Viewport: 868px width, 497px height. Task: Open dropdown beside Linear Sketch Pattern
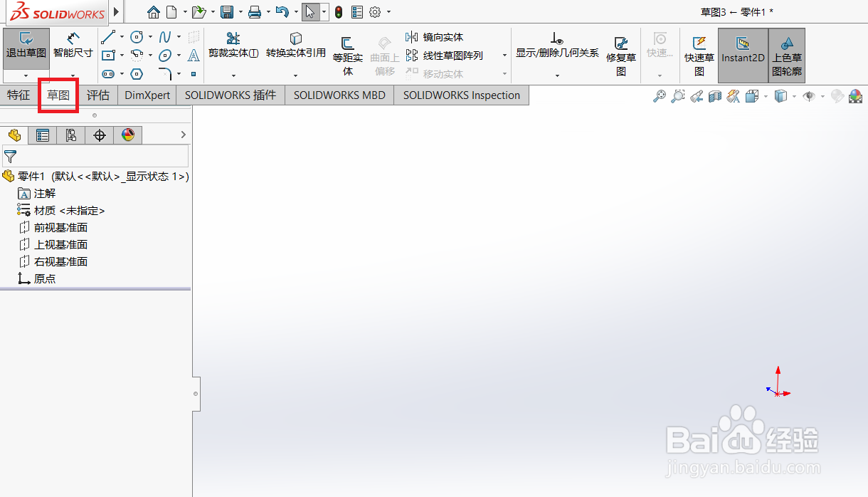pos(504,56)
